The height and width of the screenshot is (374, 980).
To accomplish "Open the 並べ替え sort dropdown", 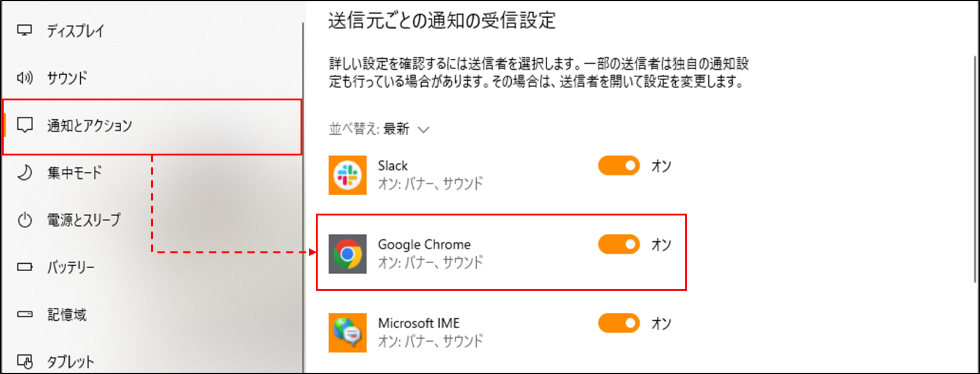I will [379, 129].
